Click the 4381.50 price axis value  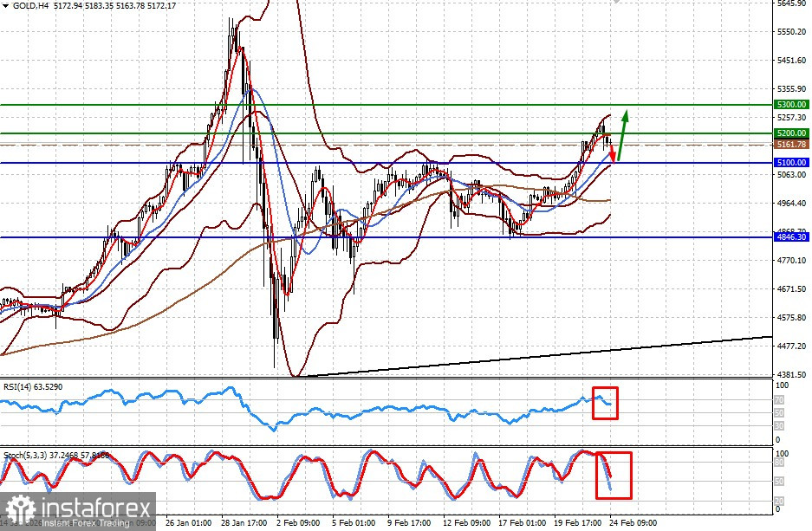(x=792, y=374)
